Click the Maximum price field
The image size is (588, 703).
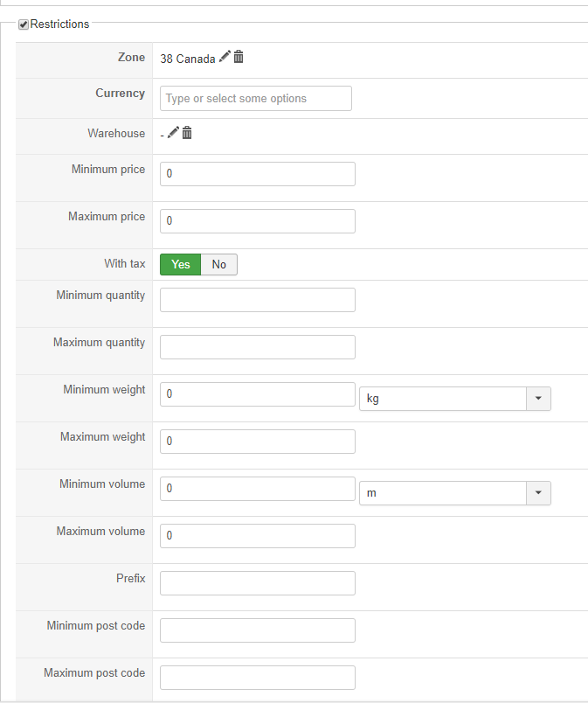[x=258, y=221]
